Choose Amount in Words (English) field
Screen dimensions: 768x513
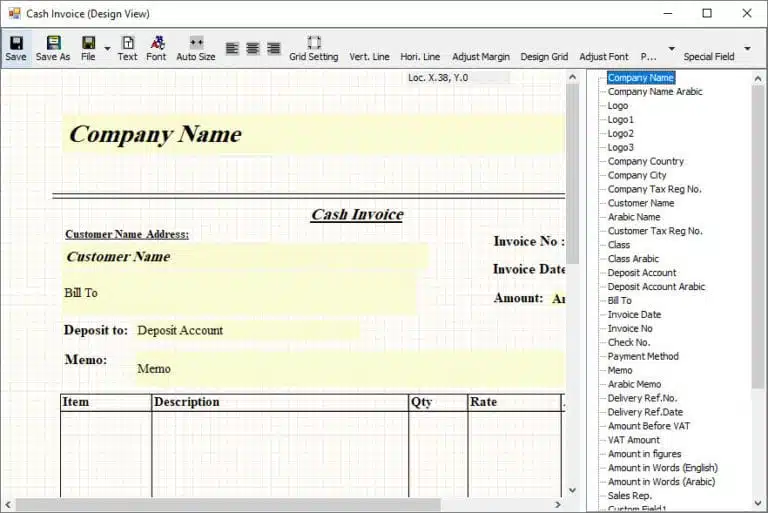pos(662,468)
